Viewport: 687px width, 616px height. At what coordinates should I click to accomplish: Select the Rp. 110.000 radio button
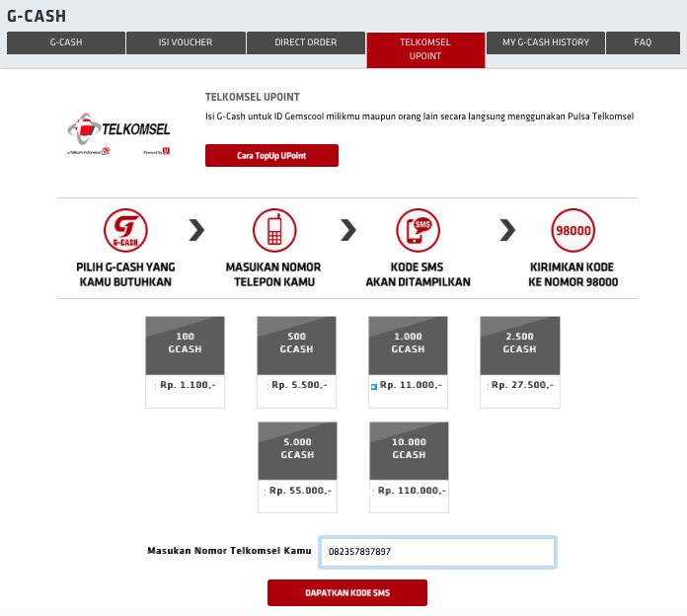(373, 492)
